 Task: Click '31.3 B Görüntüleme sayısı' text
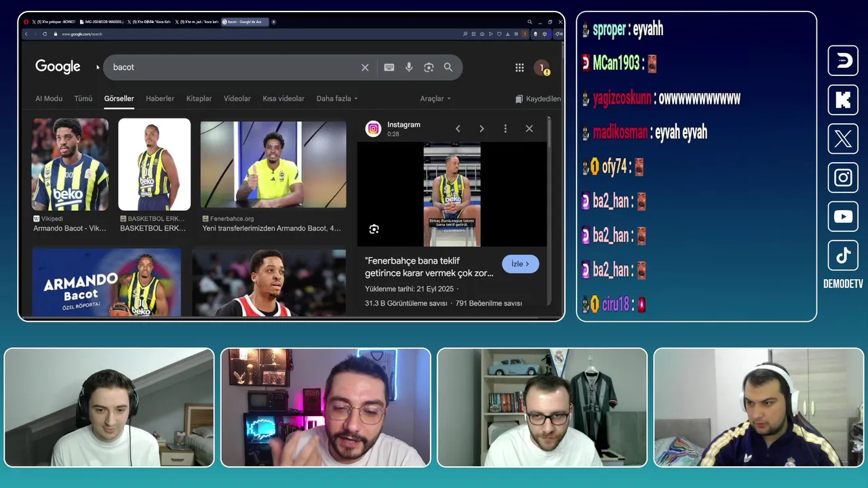click(x=406, y=304)
